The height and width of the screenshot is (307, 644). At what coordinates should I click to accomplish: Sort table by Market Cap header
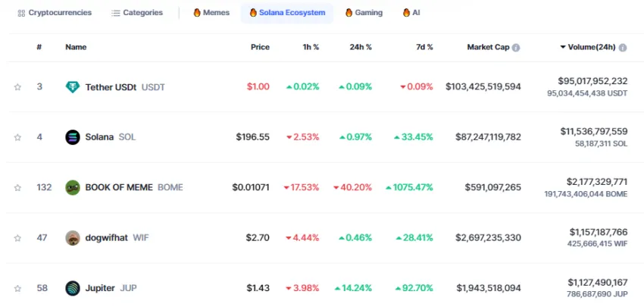(x=488, y=47)
